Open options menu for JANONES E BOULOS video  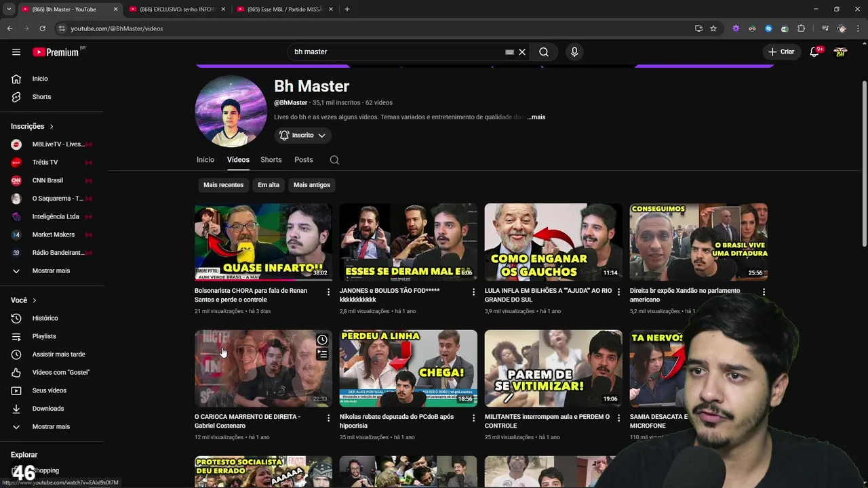(x=474, y=292)
